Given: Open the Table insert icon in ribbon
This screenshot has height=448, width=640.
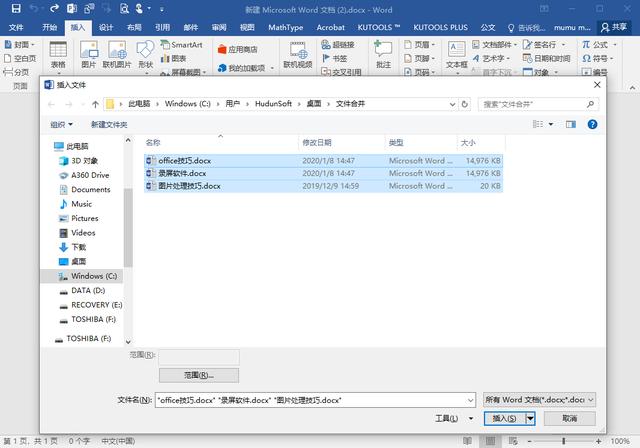Looking at the screenshot, I should [58, 55].
